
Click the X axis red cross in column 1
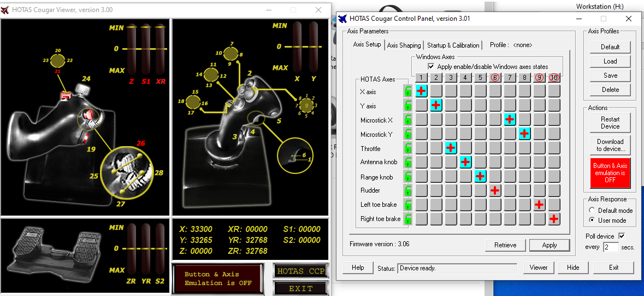pos(421,91)
